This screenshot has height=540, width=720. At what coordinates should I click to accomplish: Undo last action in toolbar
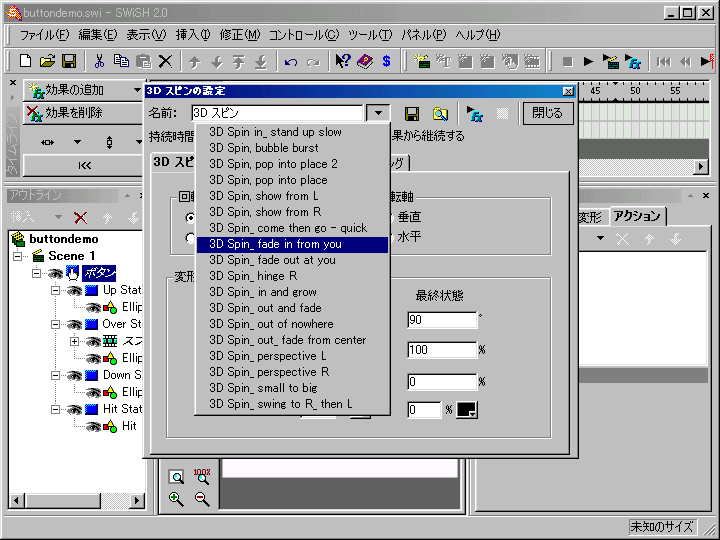(x=290, y=62)
